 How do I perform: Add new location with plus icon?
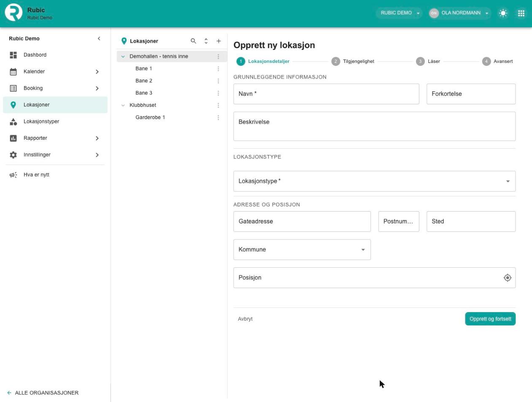(219, 41)
